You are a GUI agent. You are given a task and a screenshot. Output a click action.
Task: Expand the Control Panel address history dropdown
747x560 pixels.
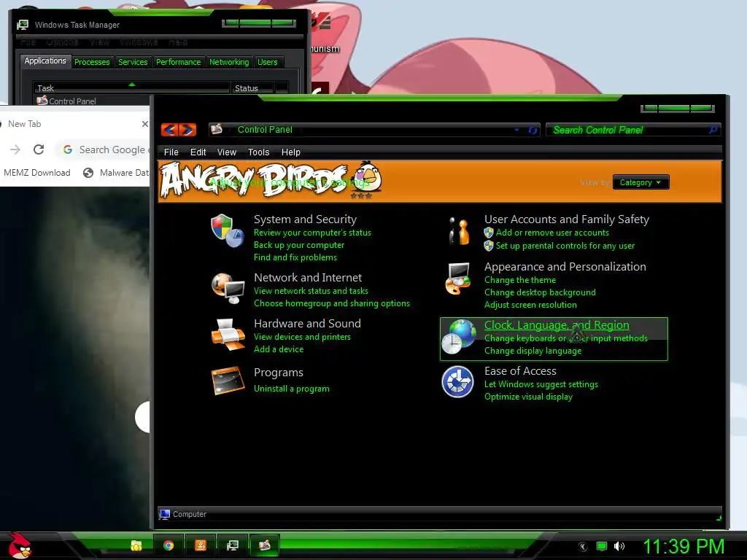[x=516, y=130]
